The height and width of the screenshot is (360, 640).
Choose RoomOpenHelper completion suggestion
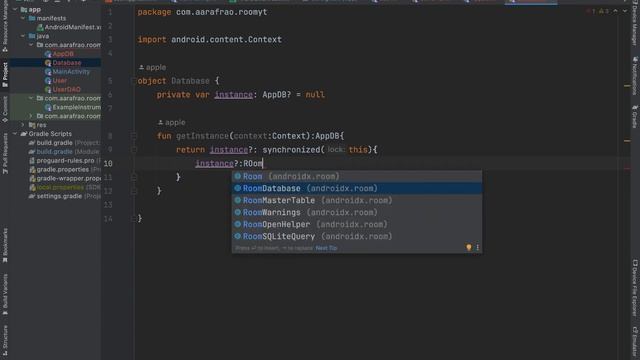[357, 224]
